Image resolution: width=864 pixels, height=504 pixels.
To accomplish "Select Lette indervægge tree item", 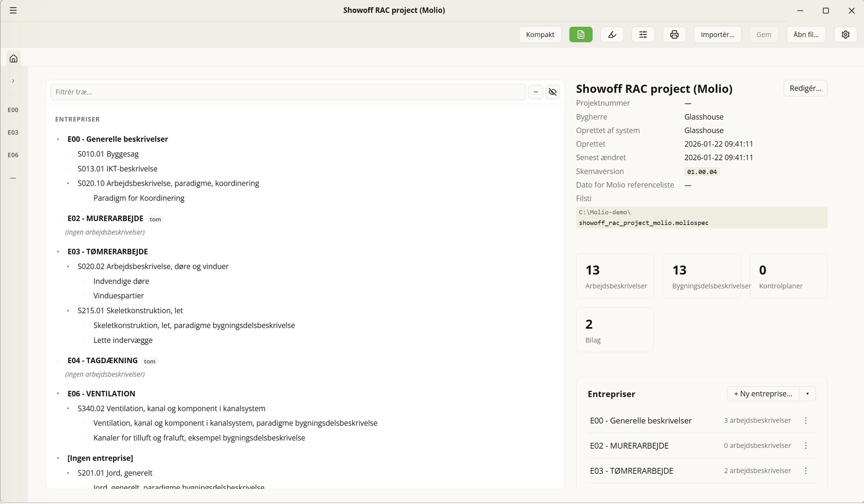I will (123, 340).
